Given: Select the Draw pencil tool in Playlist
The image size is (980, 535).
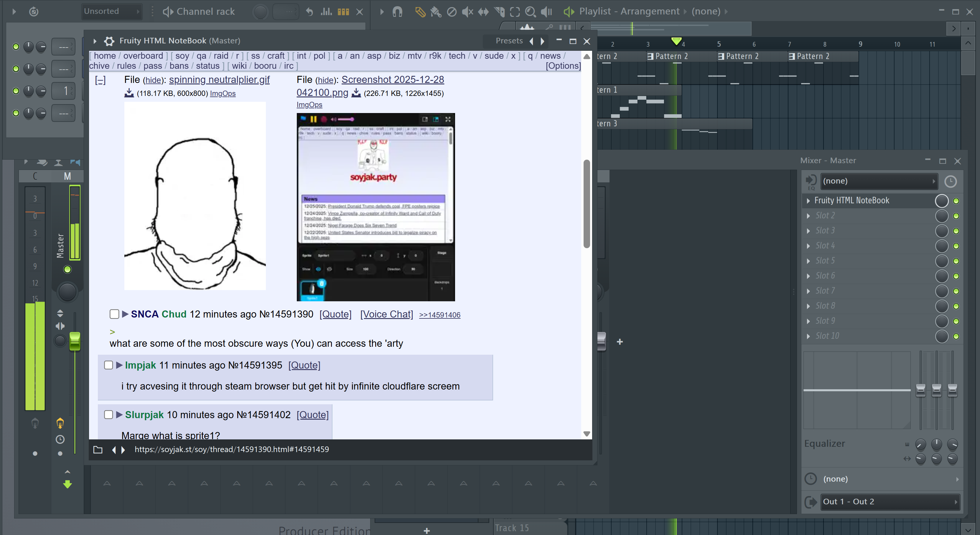Looking at the screenshot, I should pyautogui.click(x=420, y=12).
